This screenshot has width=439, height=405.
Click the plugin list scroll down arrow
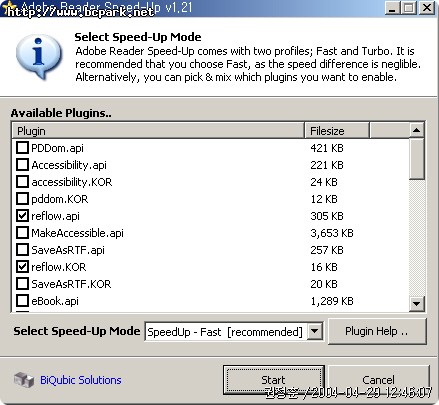coord(416,304)
